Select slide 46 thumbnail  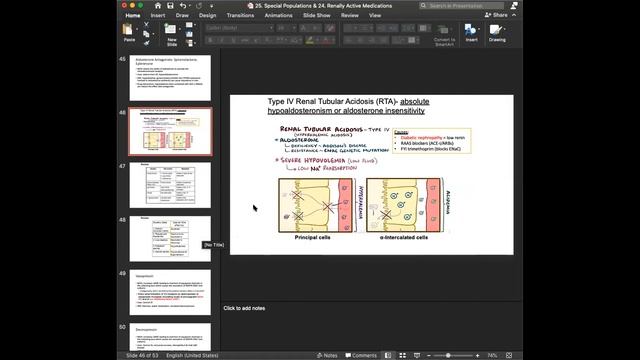(x=170, y=131)
